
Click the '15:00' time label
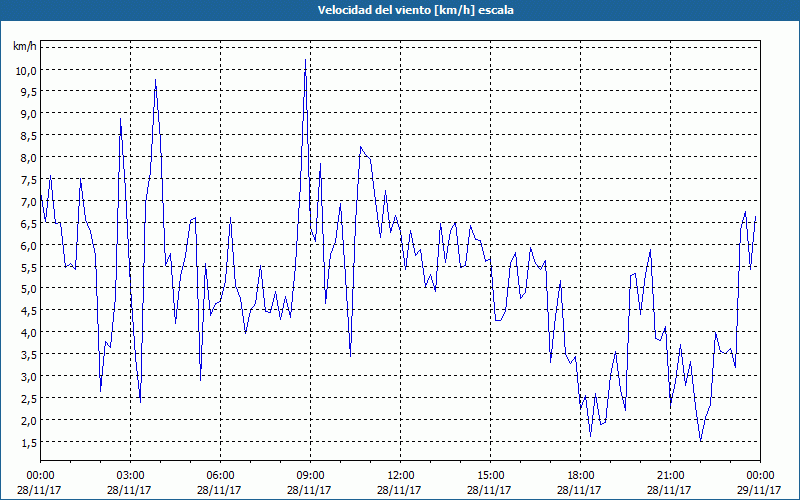pyautogui.click(x=490, y=475)
